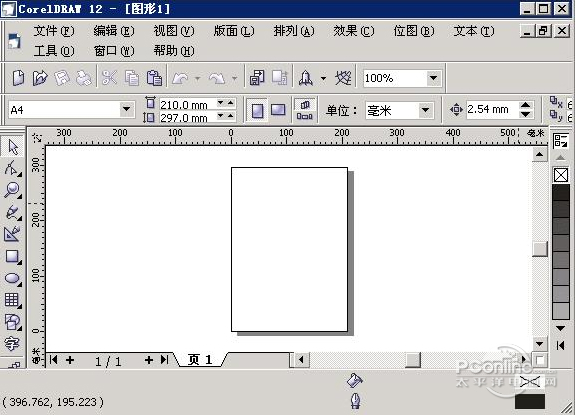Click the New document icon
The width and height of the screenshot is (576, 418).
pyautogui.click(x=18, y=78)
